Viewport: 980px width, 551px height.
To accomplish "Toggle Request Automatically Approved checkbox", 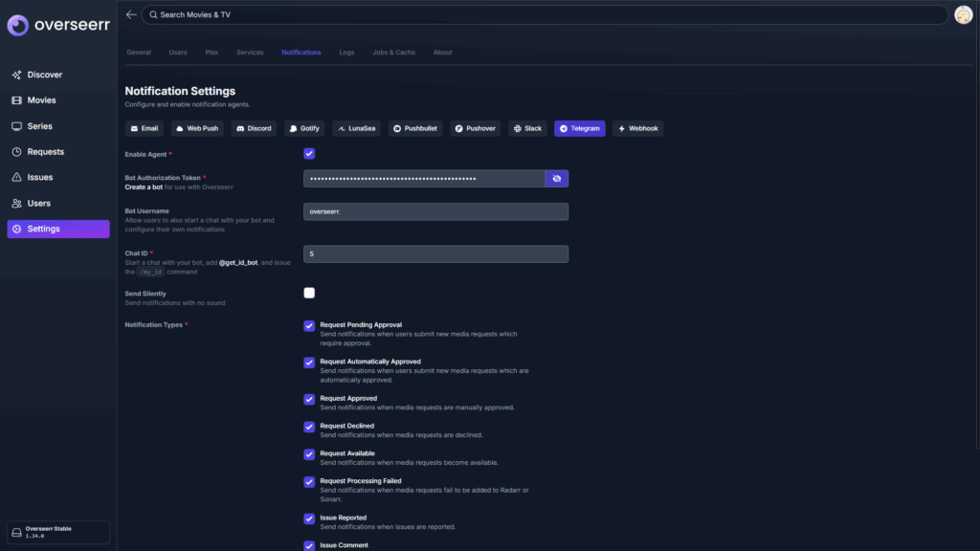I will point(309,363).
